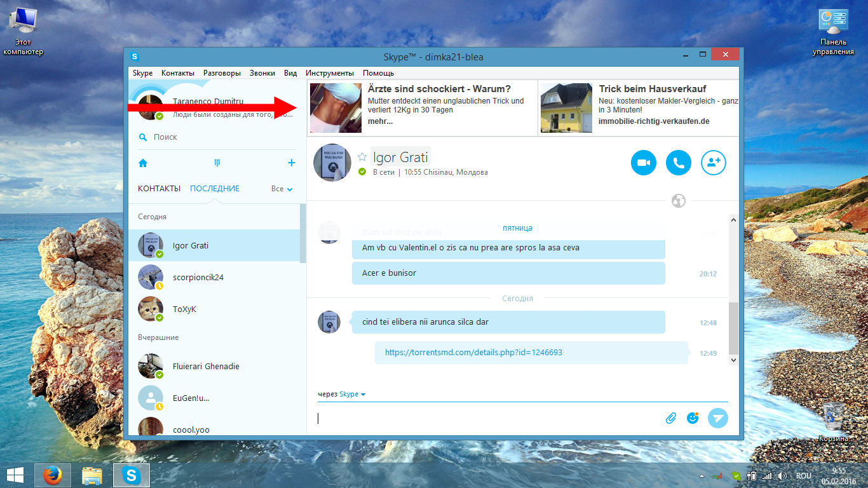Select the scorpioncik24 contact
The image size is (868, 488).
(x=214, y=277)
